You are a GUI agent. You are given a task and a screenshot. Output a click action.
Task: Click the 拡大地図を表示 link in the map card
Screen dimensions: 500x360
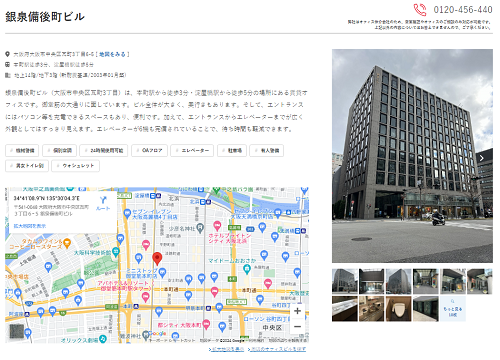click(x=30, y=226)
